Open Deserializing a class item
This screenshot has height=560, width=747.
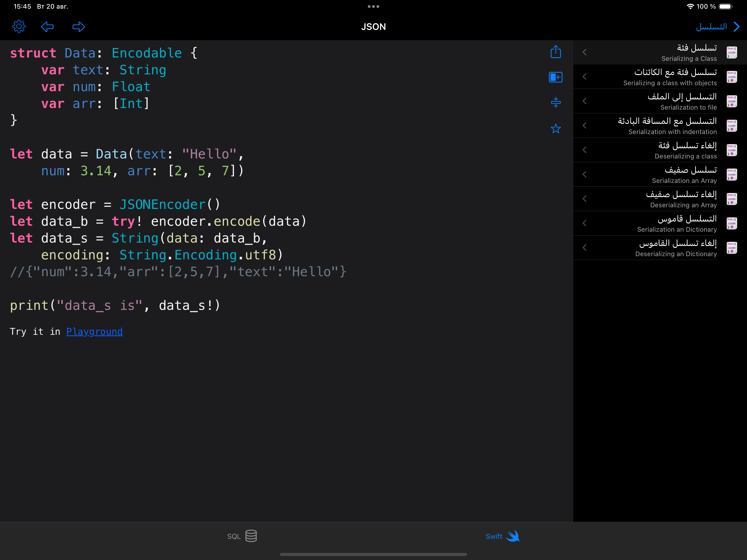[660, 150]
